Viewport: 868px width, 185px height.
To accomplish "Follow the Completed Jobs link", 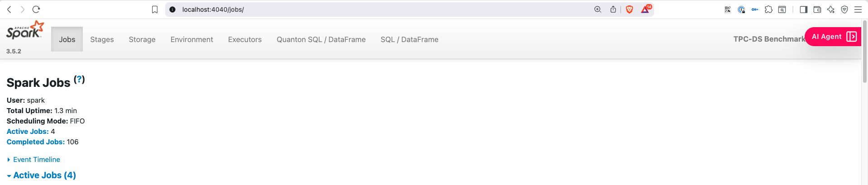I will (x=36, y=142).
